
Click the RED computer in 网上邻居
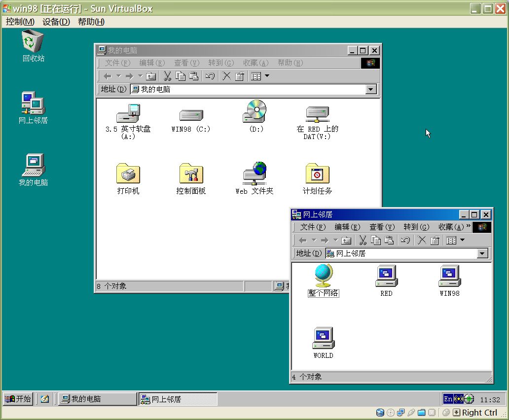coord(386,277)
